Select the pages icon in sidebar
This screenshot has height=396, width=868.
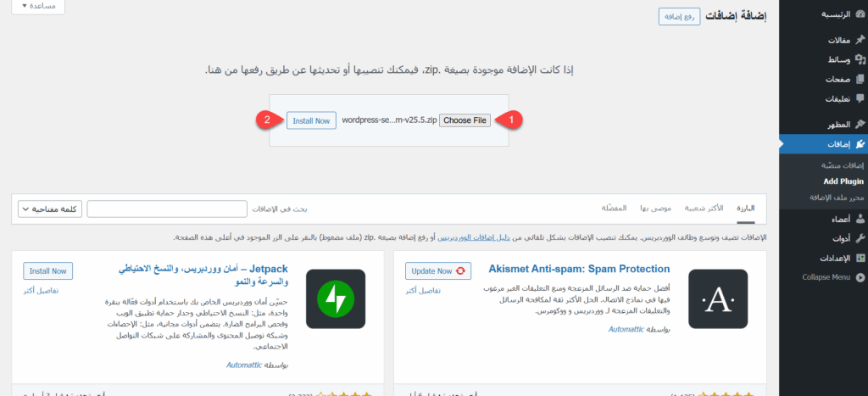coord(860,79)
